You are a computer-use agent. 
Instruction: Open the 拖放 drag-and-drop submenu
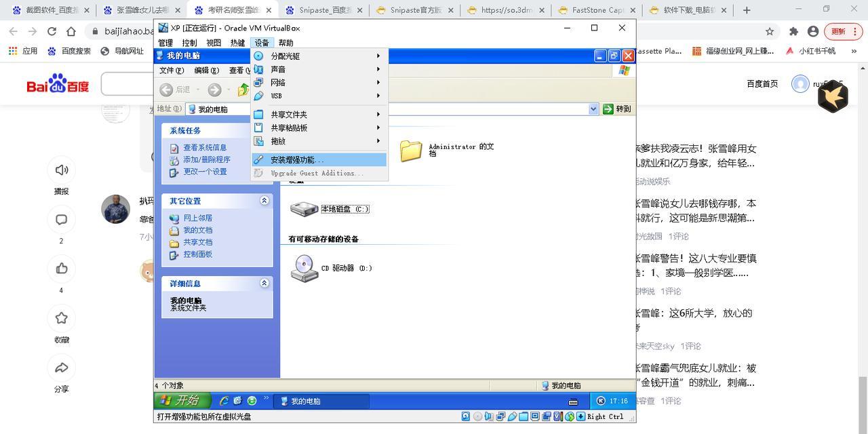click(319, 141)
